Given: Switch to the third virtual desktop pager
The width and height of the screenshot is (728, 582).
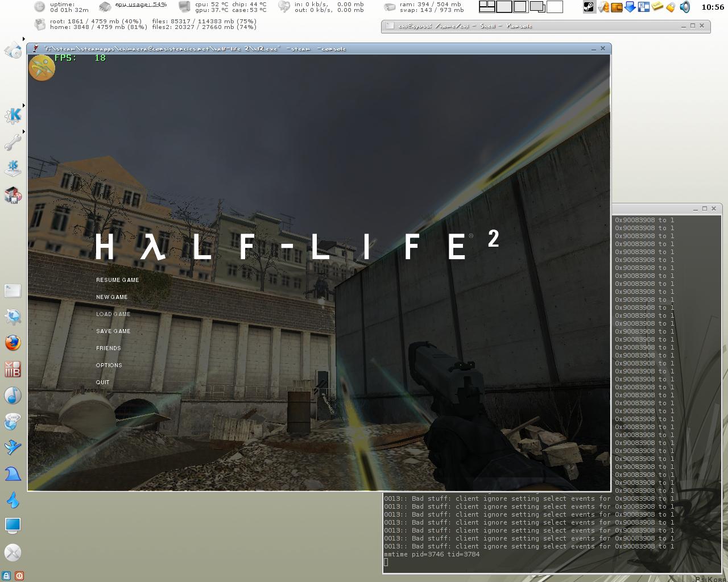Looking at the screenshot, I should tap(520, 7).
